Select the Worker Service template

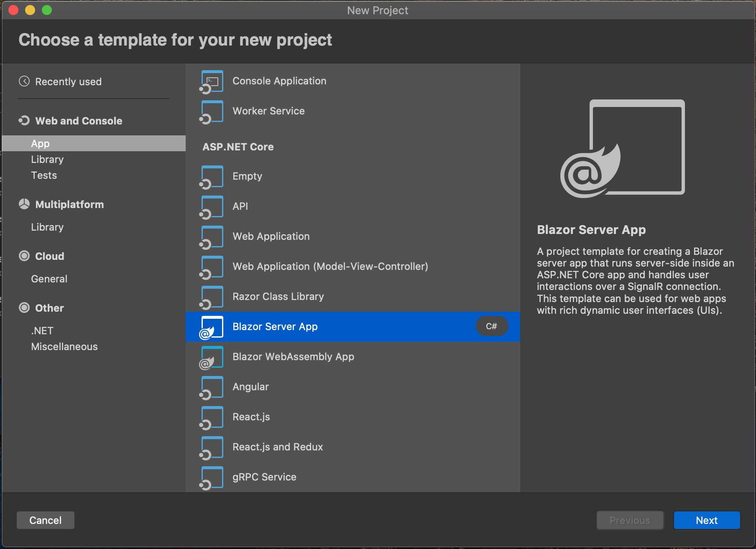[x=353, y=112]
